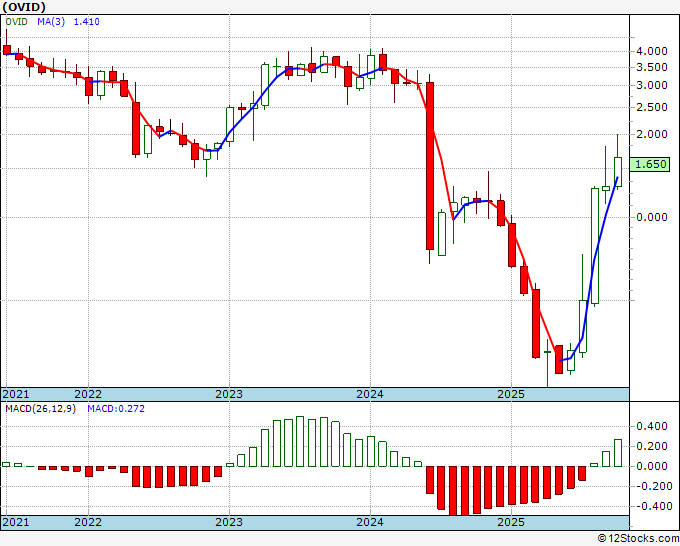680x546 pixels.
Task: Click the 2.000 price axis label
Action: click(651, 134)
